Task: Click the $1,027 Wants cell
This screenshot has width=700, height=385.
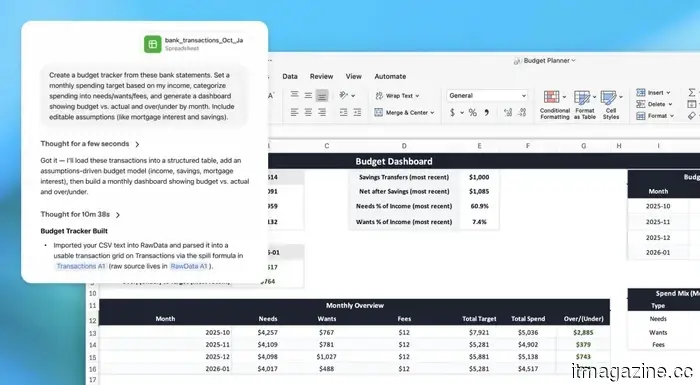Action: pos(326,357)
